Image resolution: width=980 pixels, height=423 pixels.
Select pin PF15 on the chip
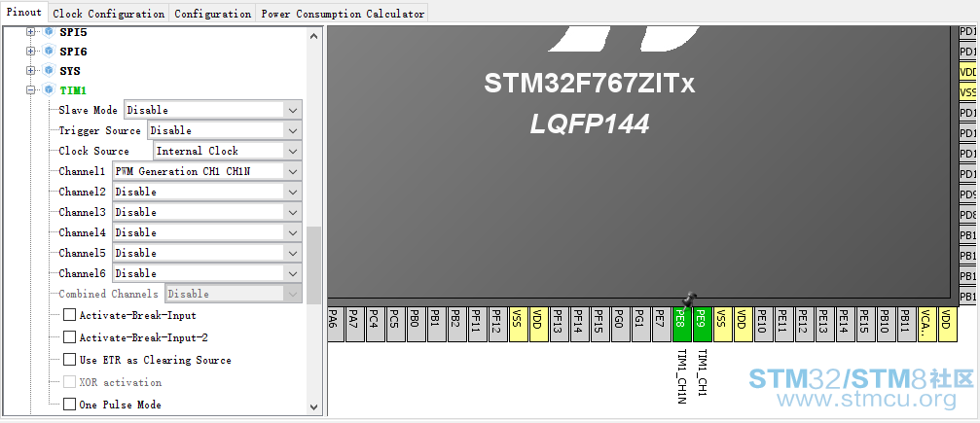pyautogui.click(x=600, y=324)
